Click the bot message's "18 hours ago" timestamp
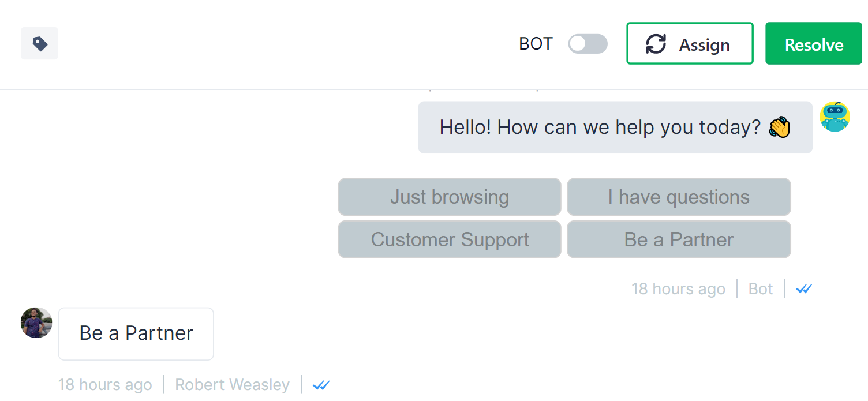 point(678,288)
